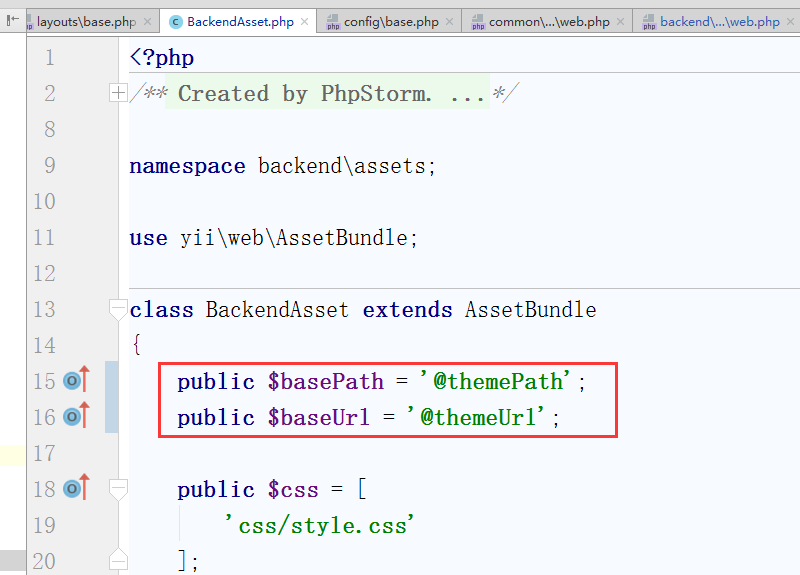
Task: Switch to the layouts\base.php tab
Action: pyautogui.click(x=86, y=22)
